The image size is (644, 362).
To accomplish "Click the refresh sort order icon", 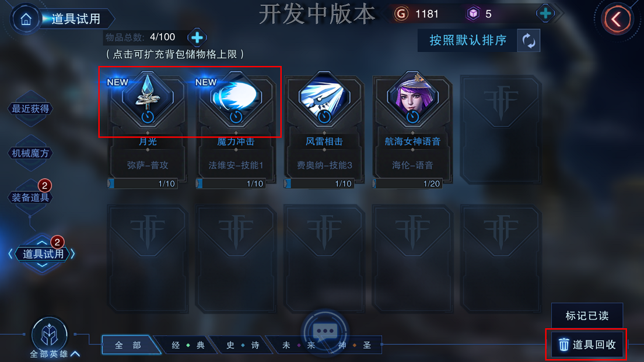I will click(x=528, y=41).
